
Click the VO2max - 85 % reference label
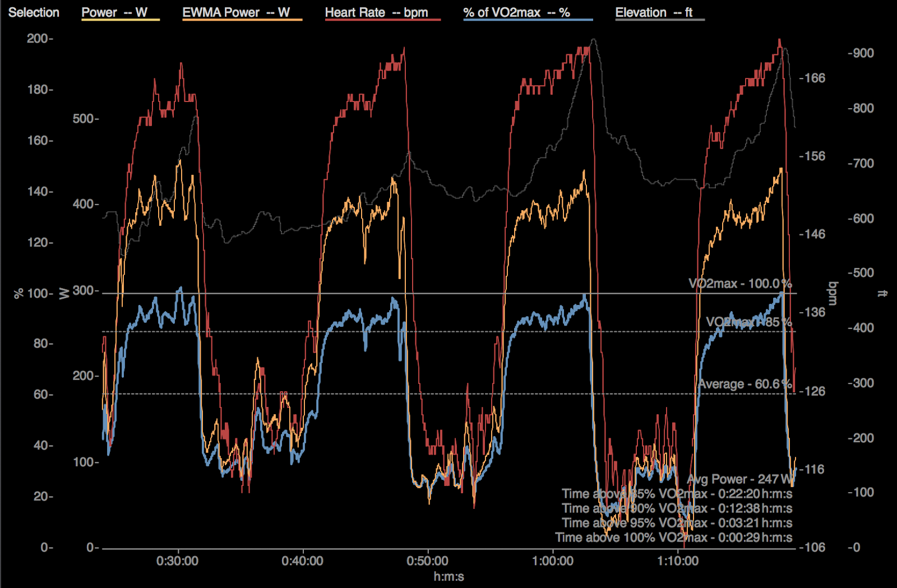(x=749, y=322)
